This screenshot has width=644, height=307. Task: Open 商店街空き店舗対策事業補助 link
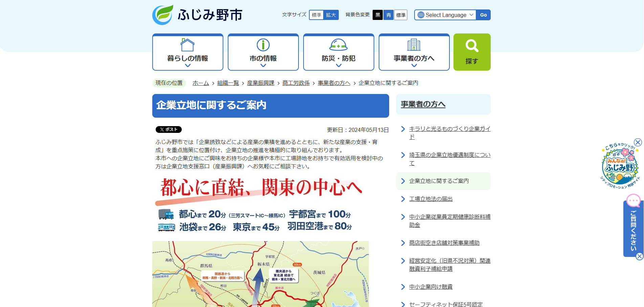click(444, 243)
